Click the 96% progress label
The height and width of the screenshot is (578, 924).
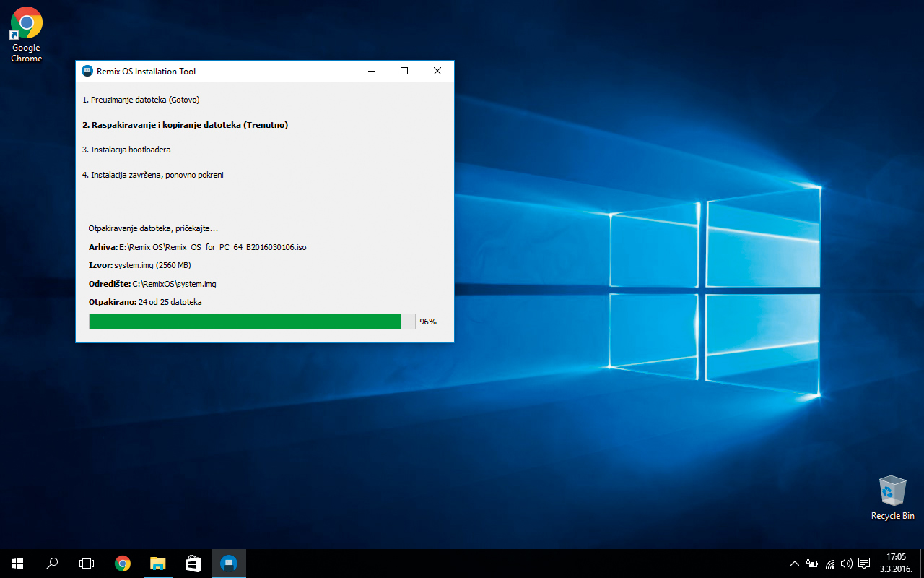pos(427,321)
